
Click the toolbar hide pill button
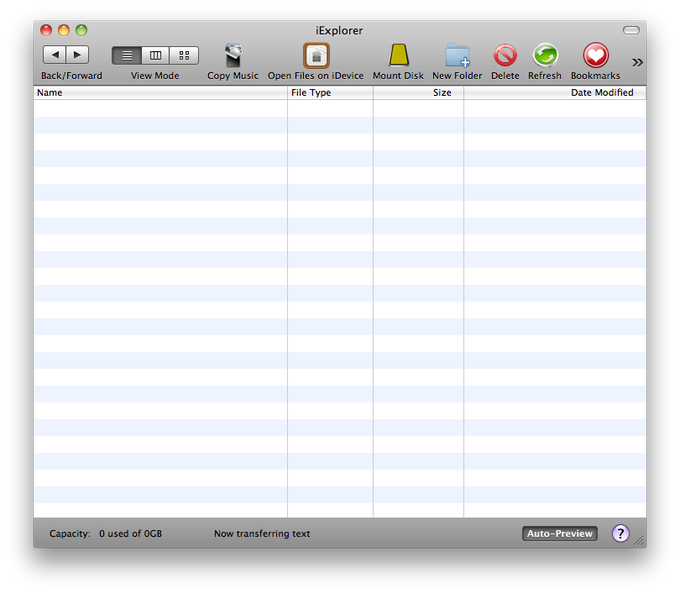click(x=631, y=30)
